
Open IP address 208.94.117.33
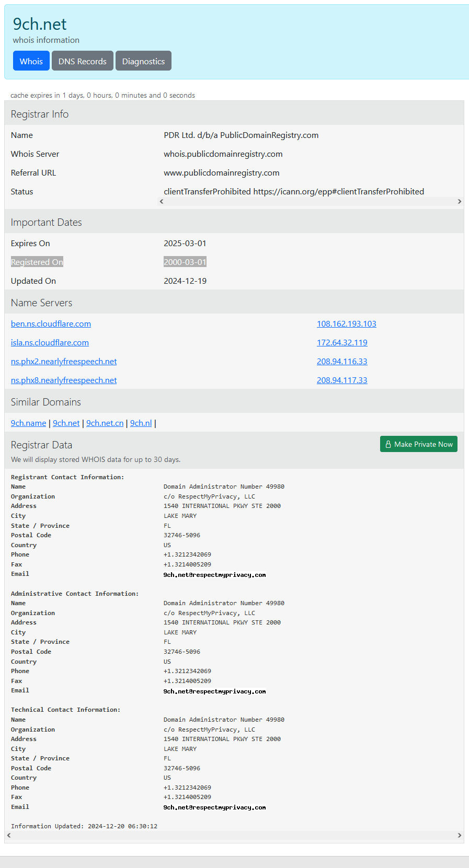pyautogui.click(x=342, y=380)
